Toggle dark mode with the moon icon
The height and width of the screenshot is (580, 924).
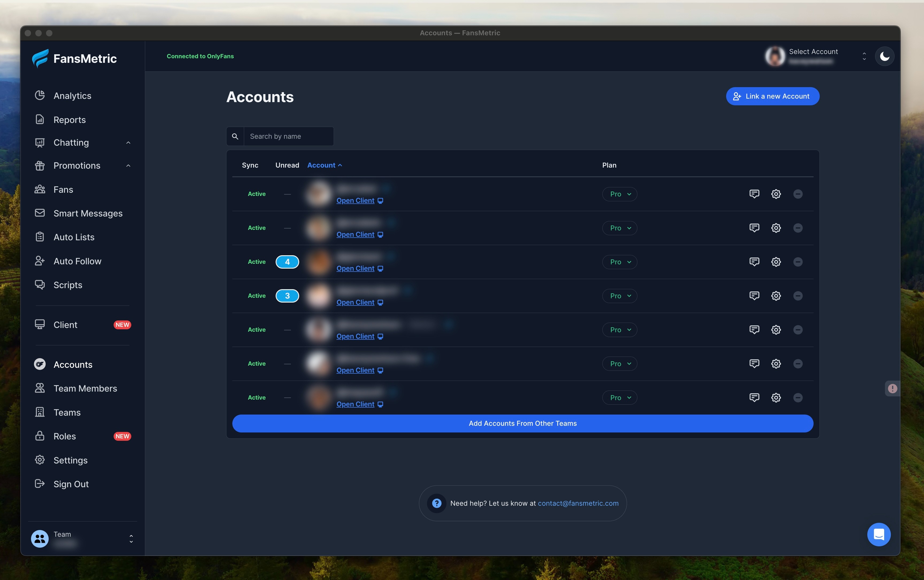pyautogui.click(x=884, y=56)
